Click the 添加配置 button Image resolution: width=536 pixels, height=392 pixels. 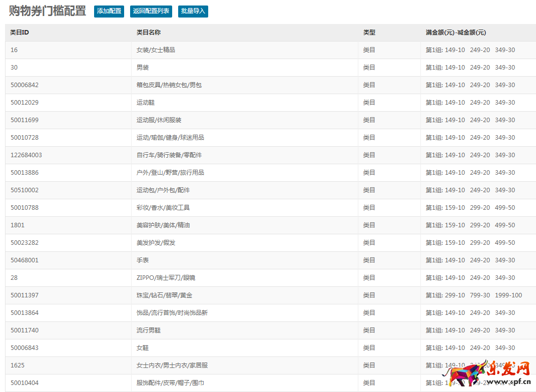(x=109, y=11)
